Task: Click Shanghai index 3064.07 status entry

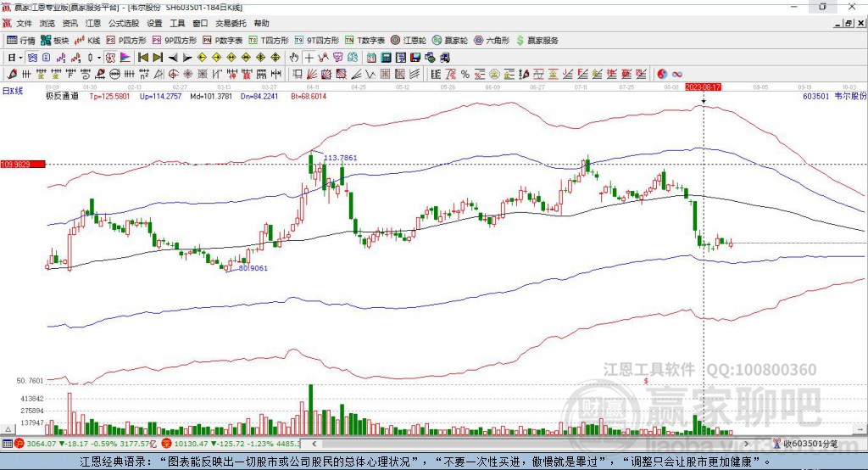Action: (86, 444)
